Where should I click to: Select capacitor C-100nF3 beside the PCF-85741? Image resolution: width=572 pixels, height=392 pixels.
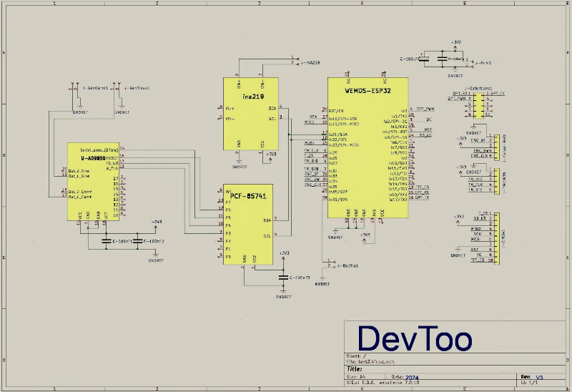pyautogui.click(x=283, y=278)
